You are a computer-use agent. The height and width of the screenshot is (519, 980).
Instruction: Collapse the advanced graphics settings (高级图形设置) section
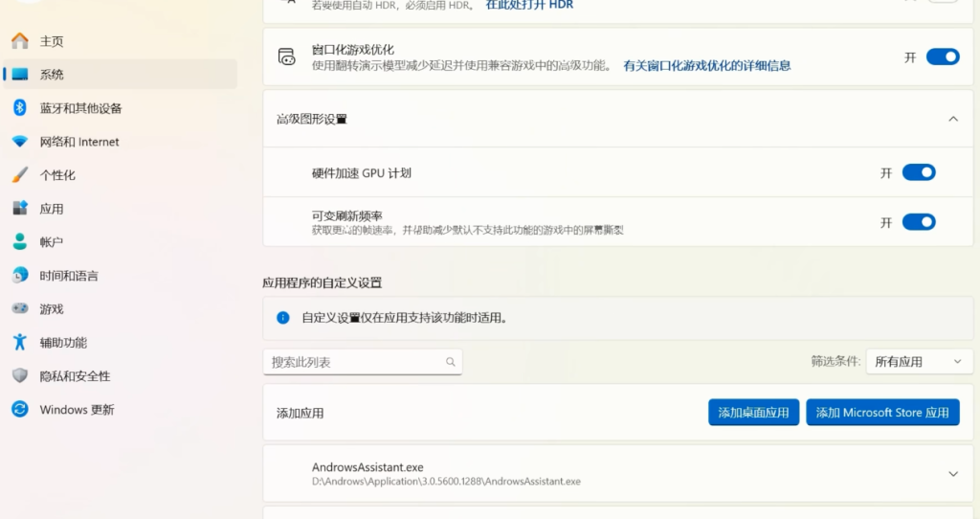(x=952, y=120)
